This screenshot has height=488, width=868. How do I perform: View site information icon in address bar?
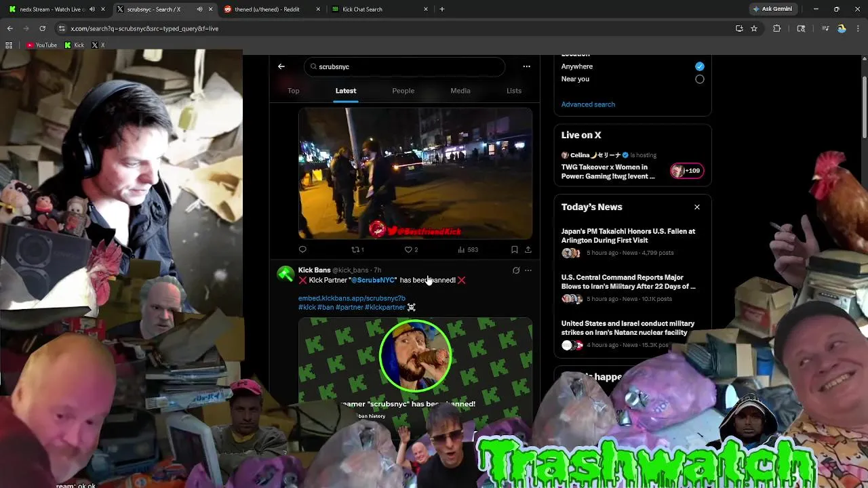click(62, 28)
